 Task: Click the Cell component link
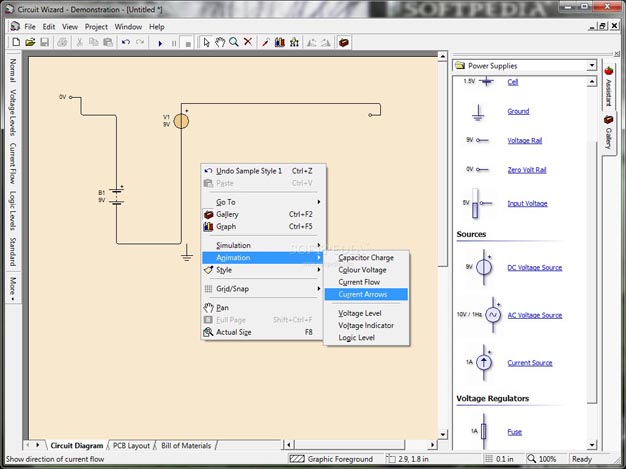click(x=513, y=82)
